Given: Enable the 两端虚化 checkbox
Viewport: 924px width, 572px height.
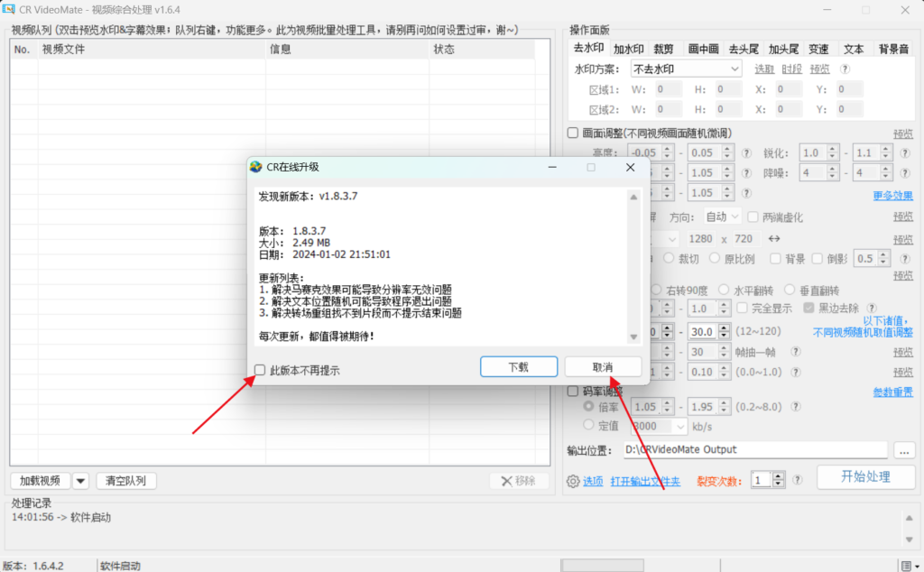Looking at the screenshot, I should [x=753, y=217].
